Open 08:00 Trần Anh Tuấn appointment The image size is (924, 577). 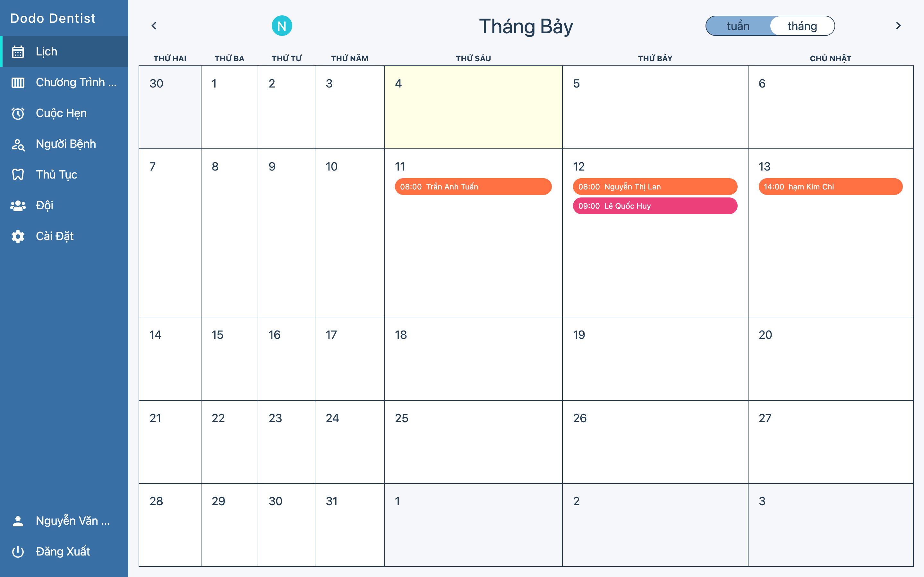[x=473, y=187]
